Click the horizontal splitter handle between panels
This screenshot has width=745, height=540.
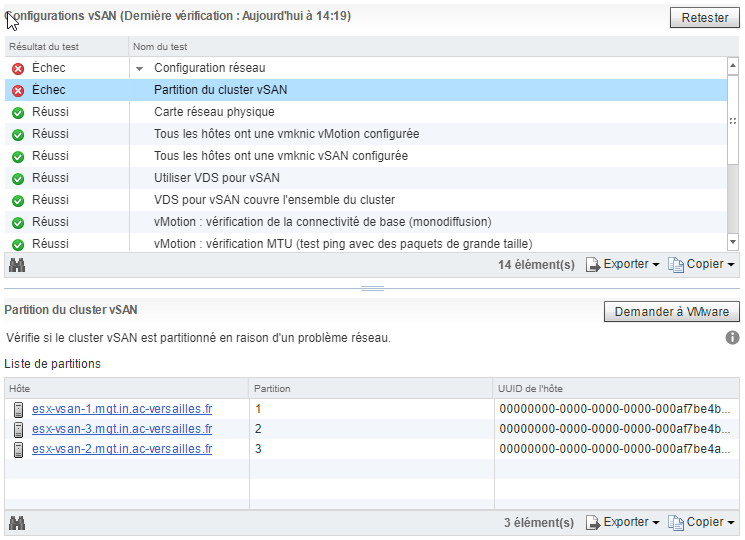coord(372,288)
